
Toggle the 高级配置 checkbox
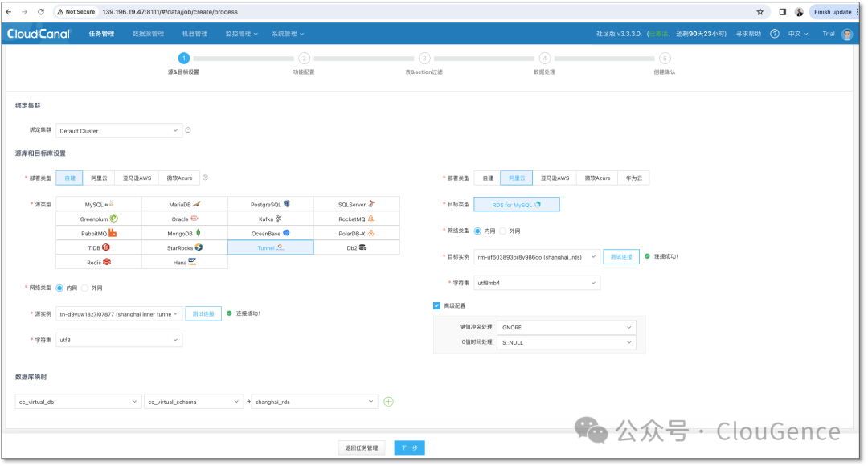click(436, 305)
